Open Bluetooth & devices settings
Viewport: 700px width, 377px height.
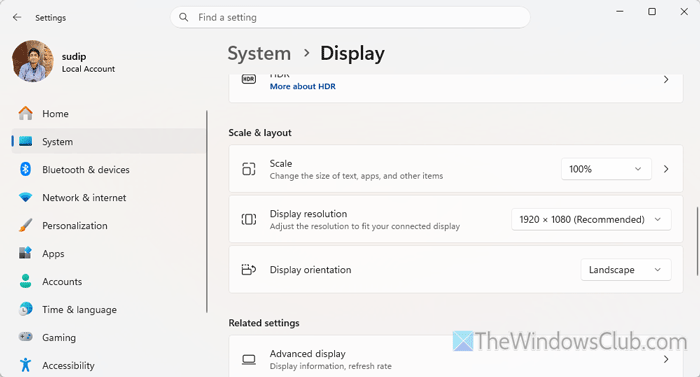pyautogui.click(x=109, y=169)
